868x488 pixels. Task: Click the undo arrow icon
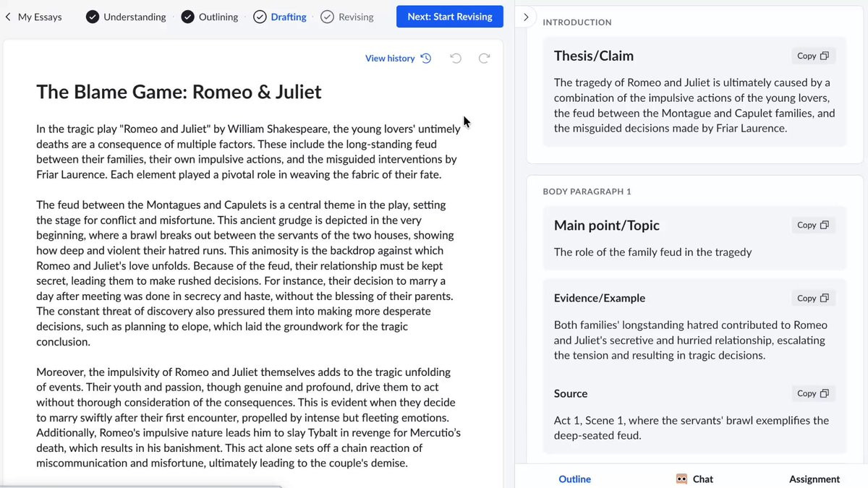coord(456,59)
